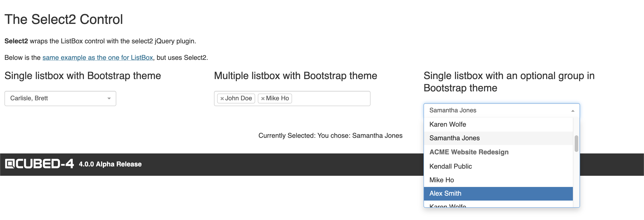Pick Kendall Public from the dropdown options
The image size is (644, 220).
coord(451,166)
